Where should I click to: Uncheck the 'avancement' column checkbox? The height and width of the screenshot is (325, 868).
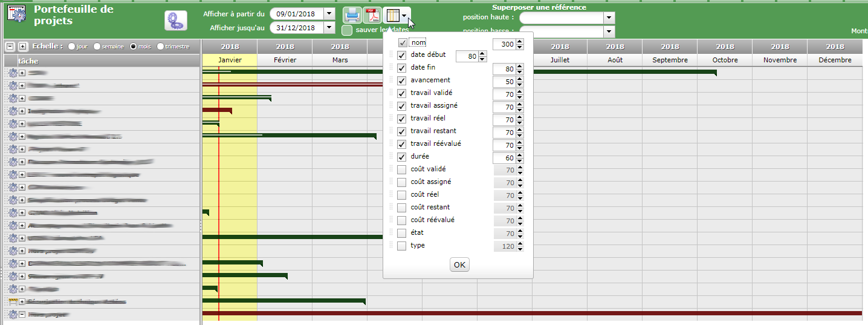402,80
